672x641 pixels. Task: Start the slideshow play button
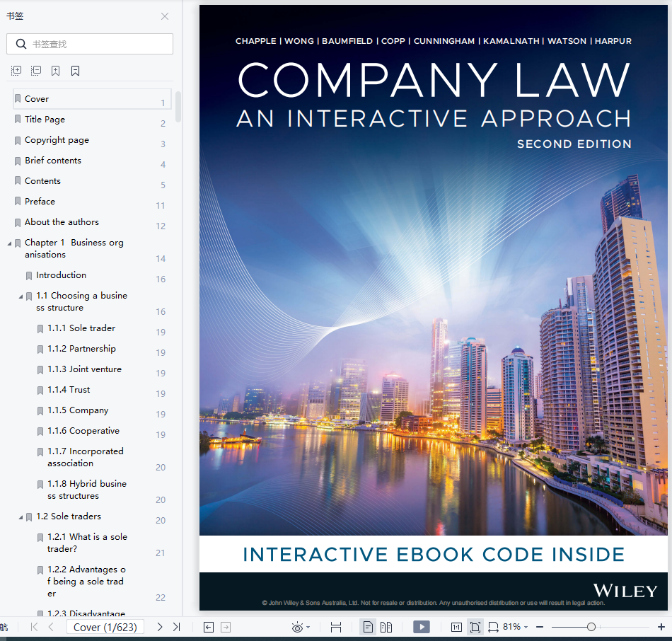(422, 627)
